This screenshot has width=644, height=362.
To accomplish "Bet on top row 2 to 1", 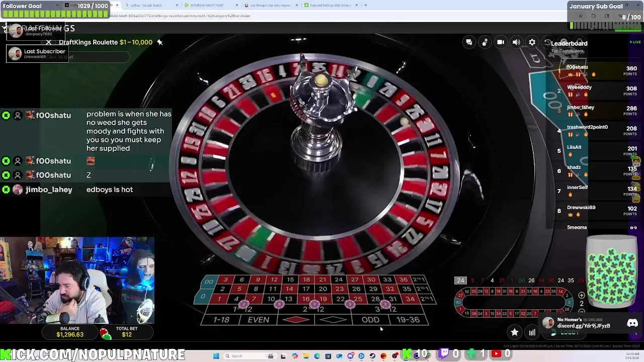I will point(420,280).
